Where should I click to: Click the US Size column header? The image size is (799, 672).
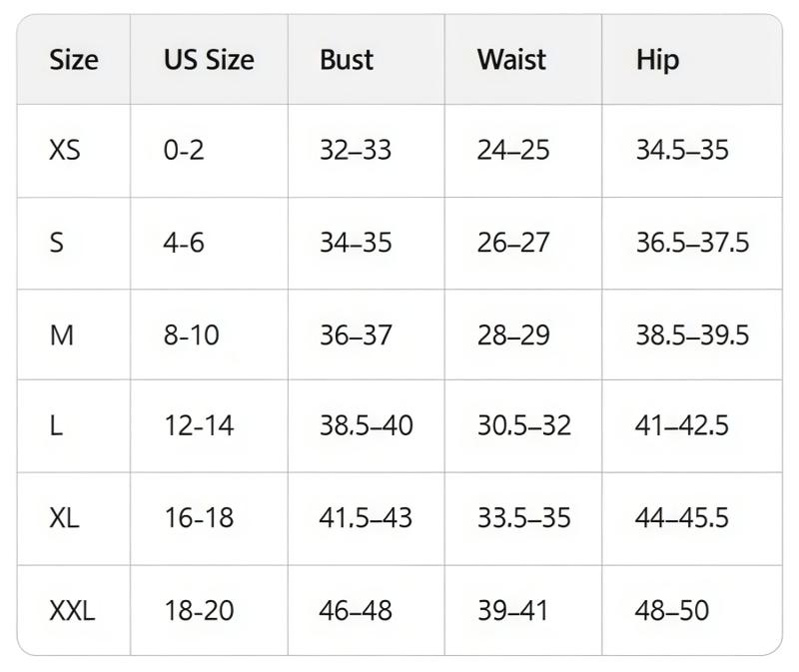(209, 60)
